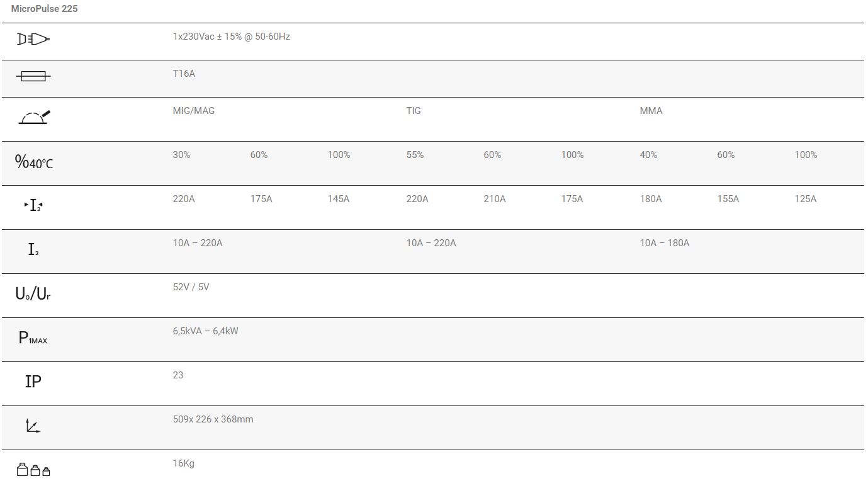
Task: Select the MMA process label
Action: [x=651, y=111]
